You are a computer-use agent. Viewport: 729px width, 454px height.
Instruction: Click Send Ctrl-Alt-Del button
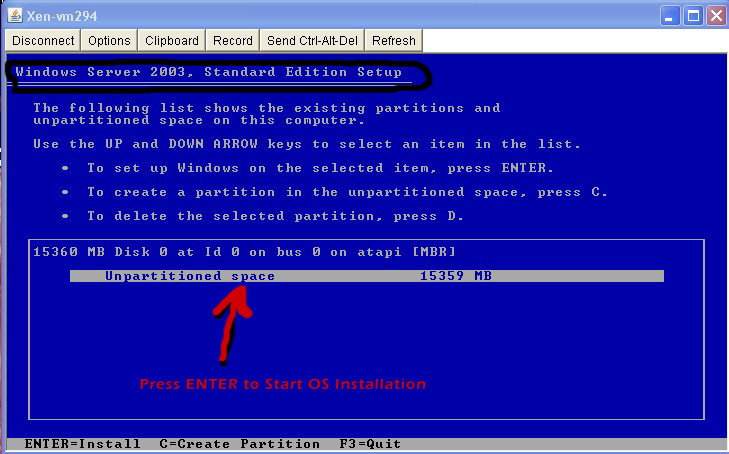pyautogui.click(x=312, y=40)
